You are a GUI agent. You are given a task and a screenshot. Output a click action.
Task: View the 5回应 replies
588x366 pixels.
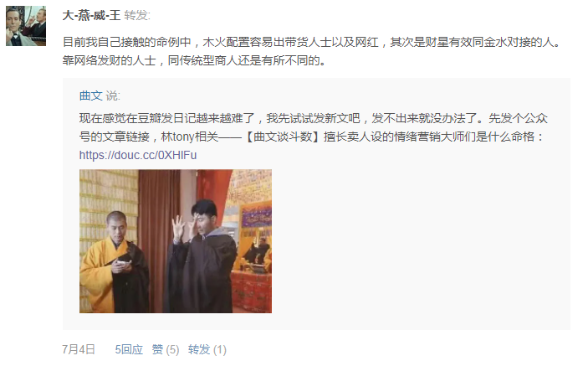tap(129, 349)
